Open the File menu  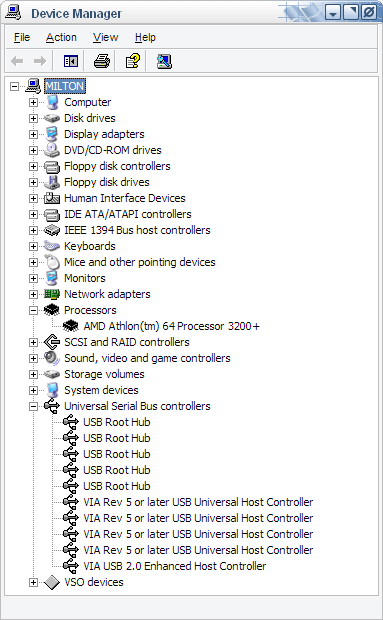coord(22,38)
